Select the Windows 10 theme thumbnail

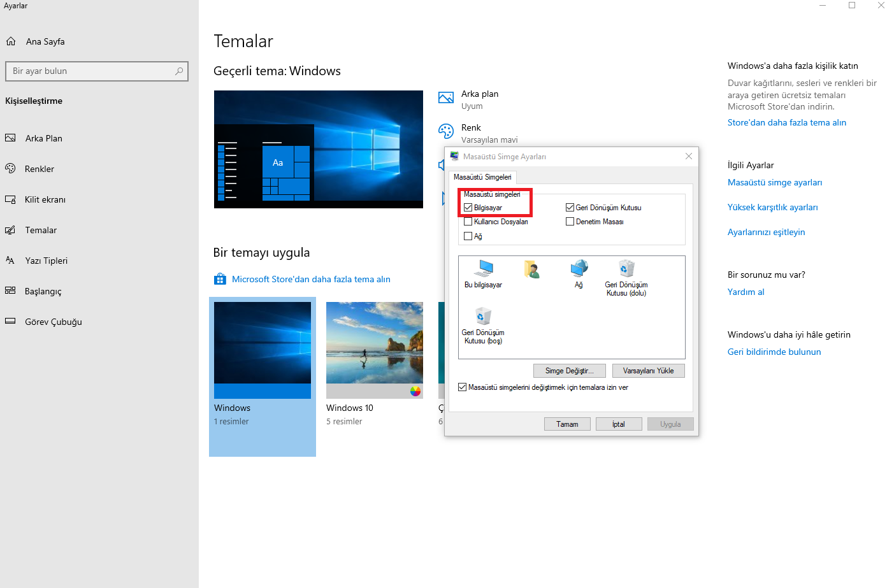tap(375, 350)
